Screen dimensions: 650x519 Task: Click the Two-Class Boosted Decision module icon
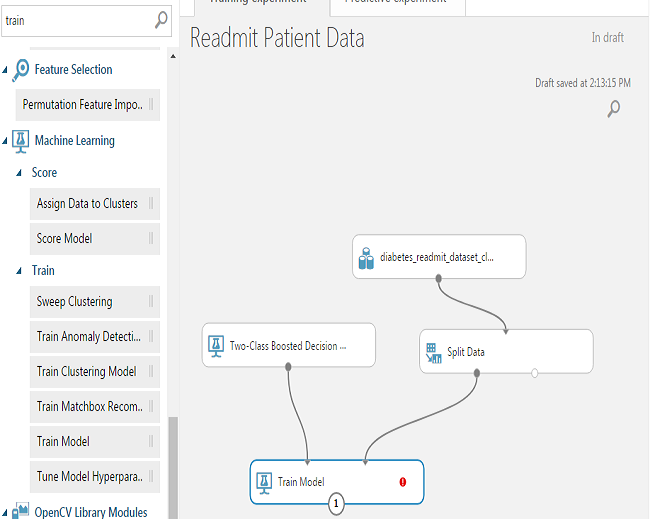click(214, 346)
